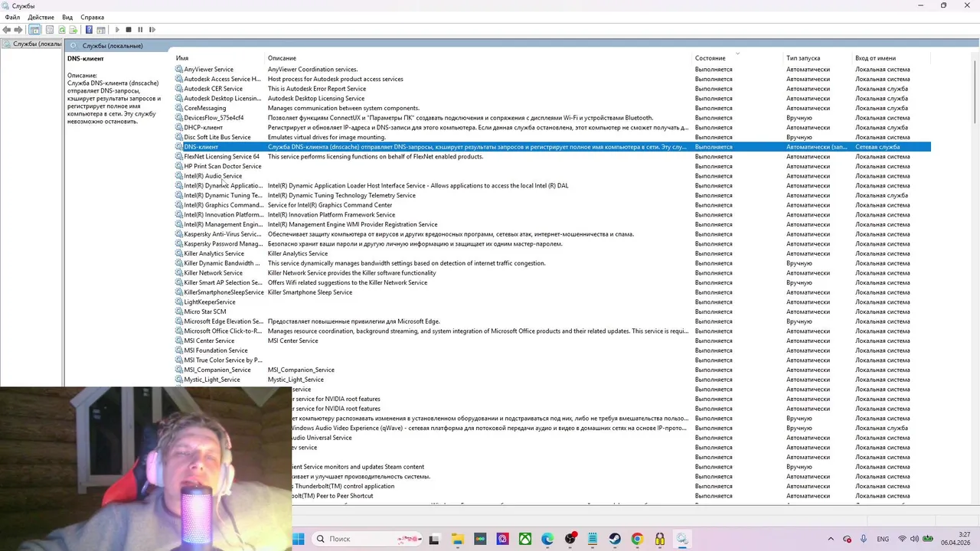Viewport: 980px width, 551px height.
Task: Select the highlighted DNS-клиент row name
Action: coord(201,147)
